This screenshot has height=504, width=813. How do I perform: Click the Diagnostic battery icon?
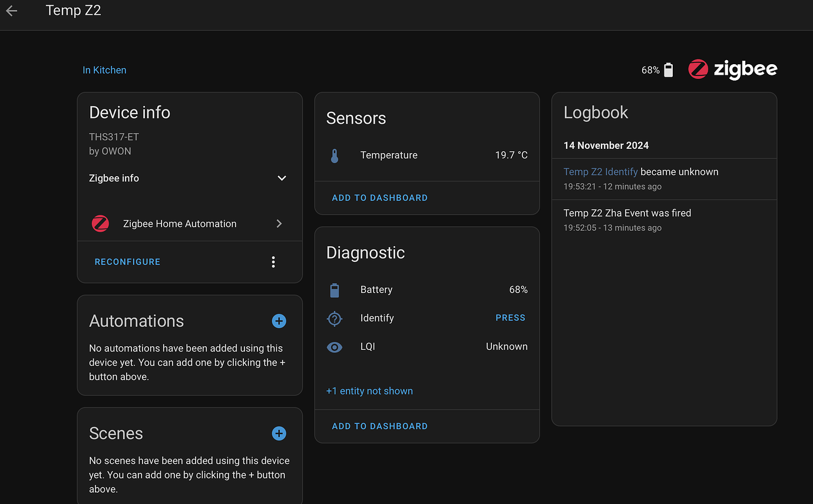pos(335,290)
